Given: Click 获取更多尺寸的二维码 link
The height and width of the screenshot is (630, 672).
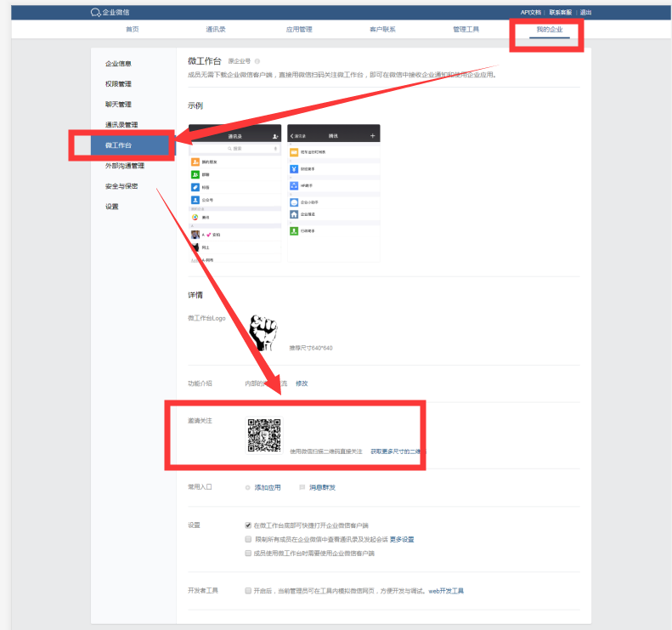Looking at the screenshot, I should (397, 451).
